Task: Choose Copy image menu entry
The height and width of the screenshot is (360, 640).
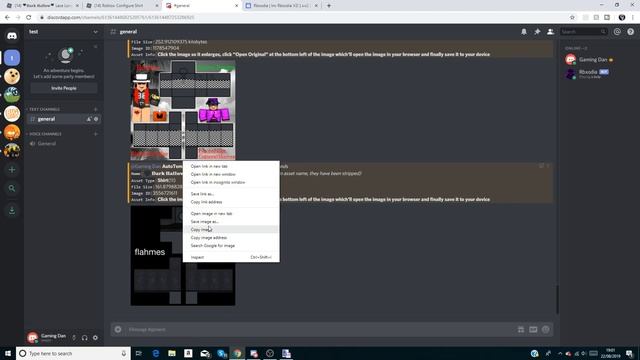Action: click(231, 229)
